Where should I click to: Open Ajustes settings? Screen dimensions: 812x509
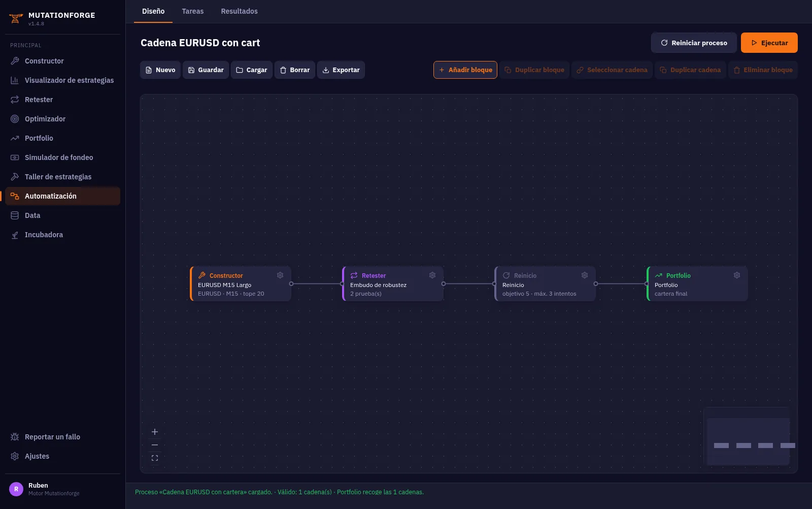click(x=62, y=456)
